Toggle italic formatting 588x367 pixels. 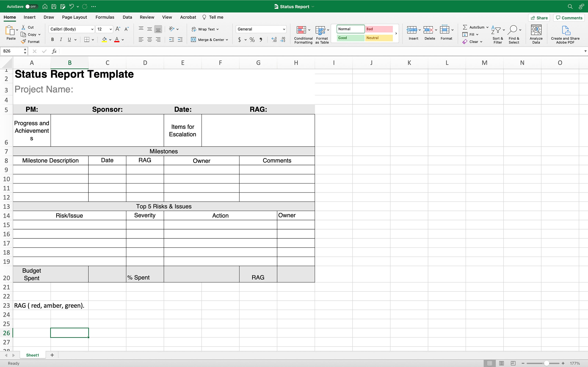tap(61, 39)
